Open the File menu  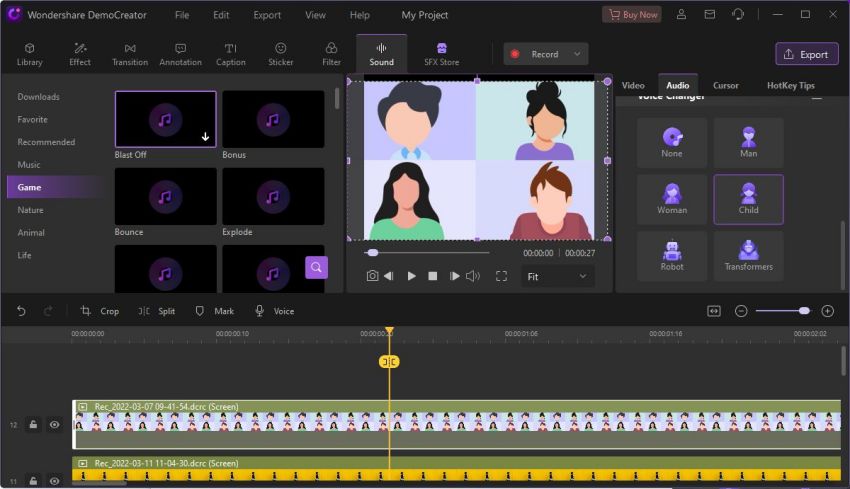(x=182, y=15)
